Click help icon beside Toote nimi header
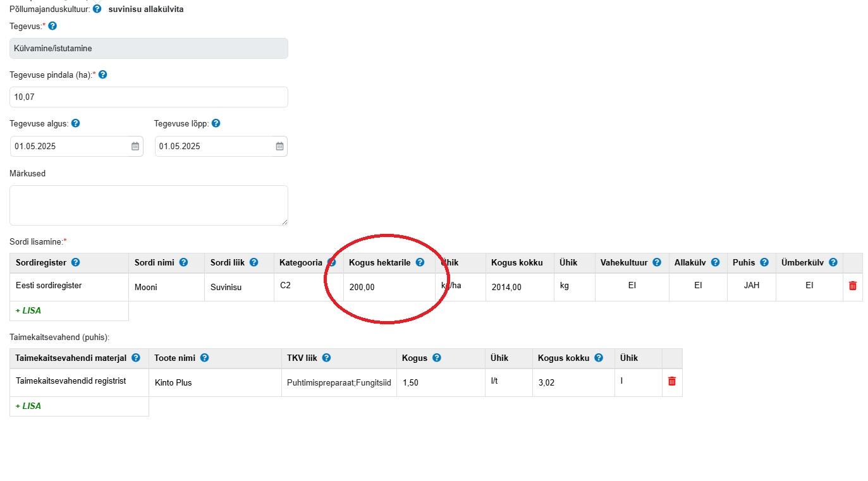Image resolution: width=868 pixels, height=481 pixels. pyautogui.click(x=205, y=358)
